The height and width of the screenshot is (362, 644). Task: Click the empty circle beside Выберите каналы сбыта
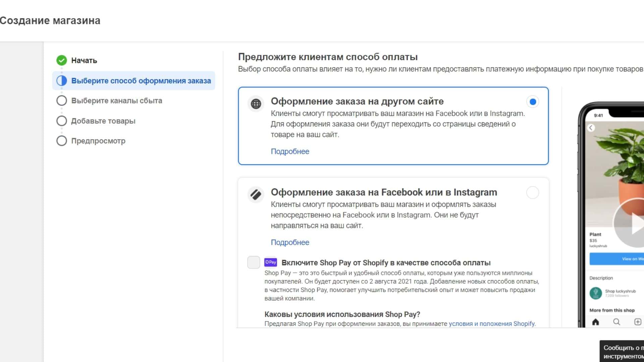pos(61,101)
